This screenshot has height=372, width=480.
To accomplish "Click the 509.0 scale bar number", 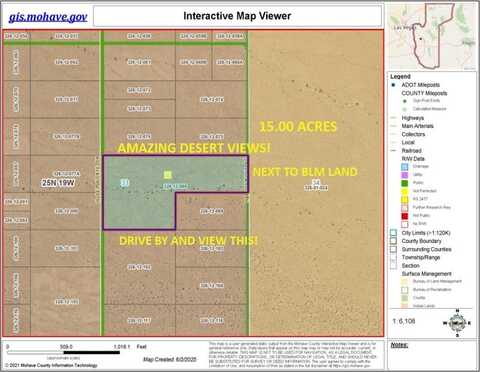I will coord(66,347).
